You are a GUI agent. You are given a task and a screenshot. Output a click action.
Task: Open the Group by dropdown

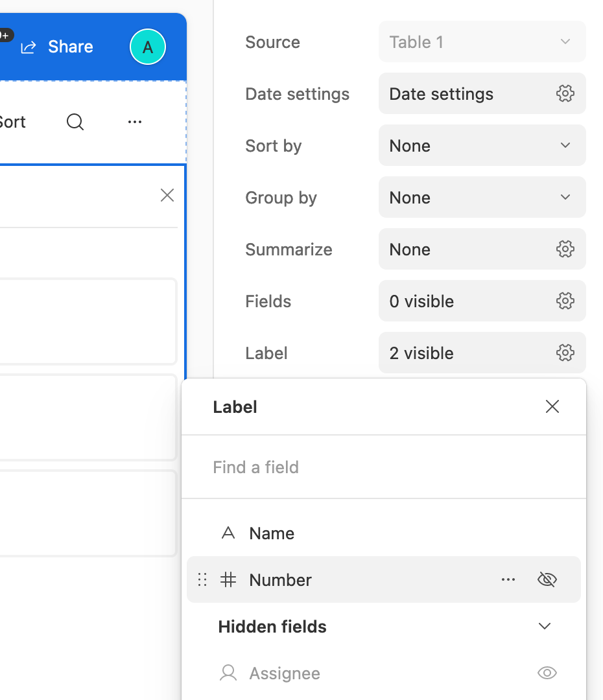coord(482,197)
